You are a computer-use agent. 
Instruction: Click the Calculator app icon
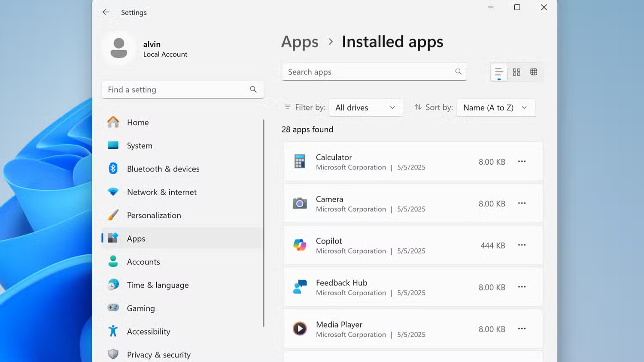pyautogui.click(x=300, y=162)
